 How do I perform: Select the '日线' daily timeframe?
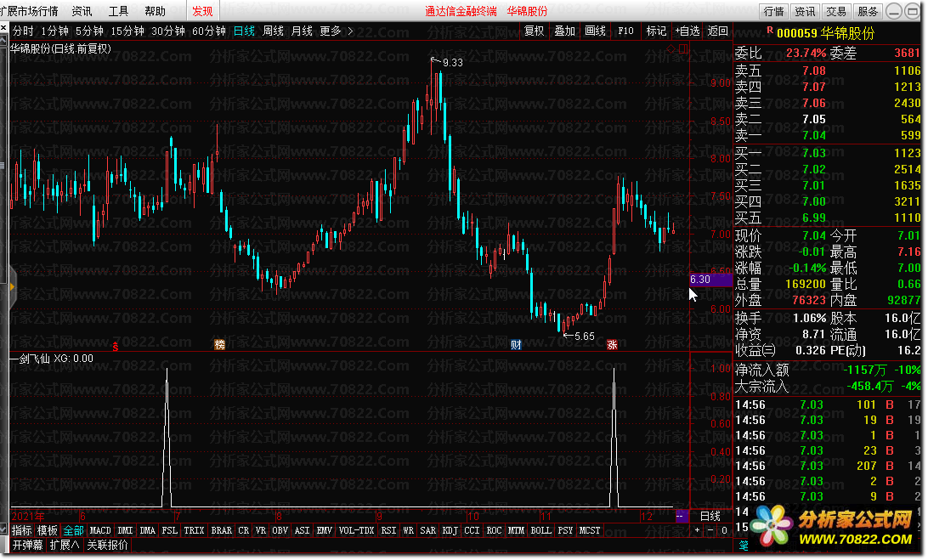[244, 31]
